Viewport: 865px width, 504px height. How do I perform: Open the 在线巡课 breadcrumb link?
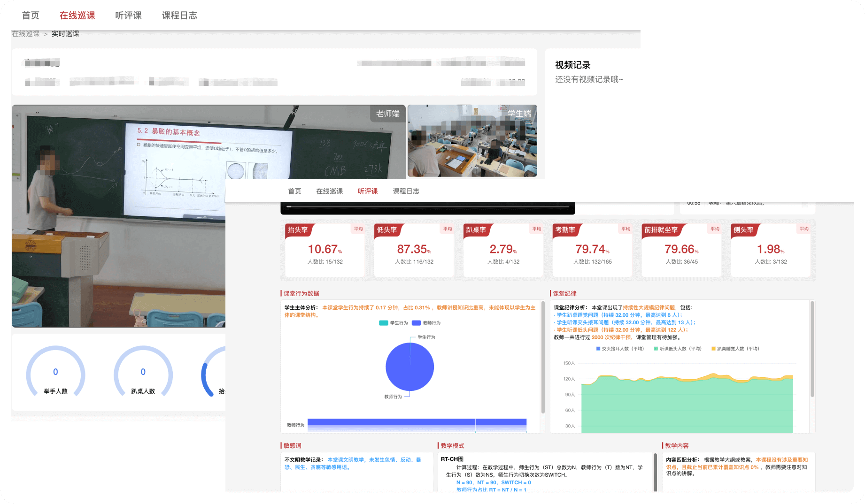click(x=25, y=33)
